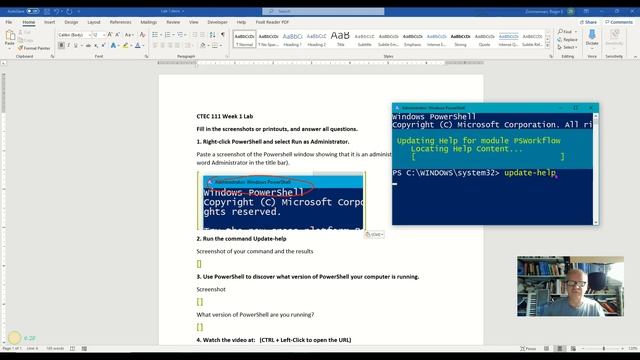
Task: Click the Clear All Formatting icon
Action: (142, 35)
